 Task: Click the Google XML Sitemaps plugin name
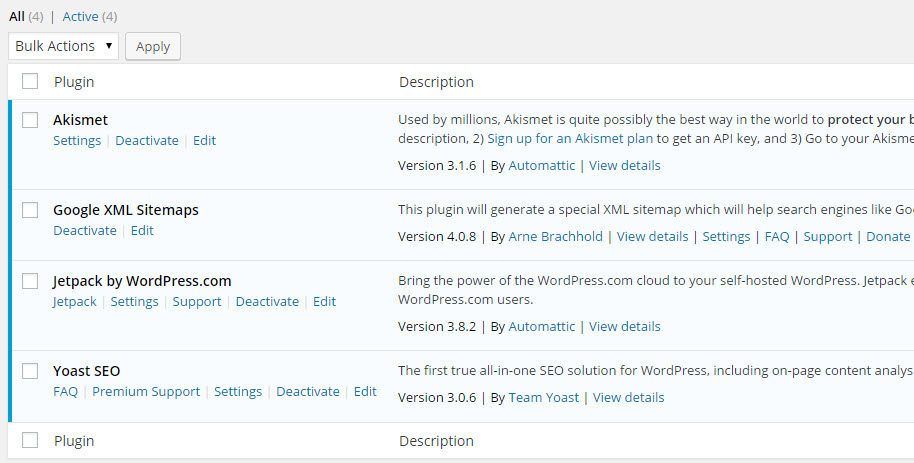[x=126, y=210]
